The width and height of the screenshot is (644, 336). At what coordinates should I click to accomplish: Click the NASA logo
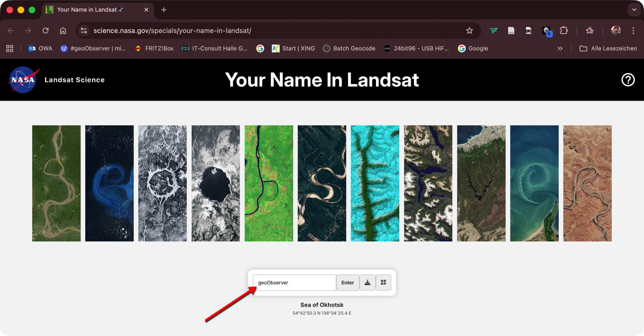[23, 80]
